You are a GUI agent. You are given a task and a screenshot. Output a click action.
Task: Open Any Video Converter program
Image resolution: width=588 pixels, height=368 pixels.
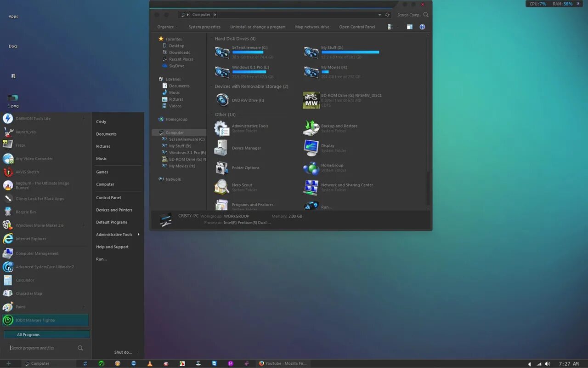pos(45,159)
